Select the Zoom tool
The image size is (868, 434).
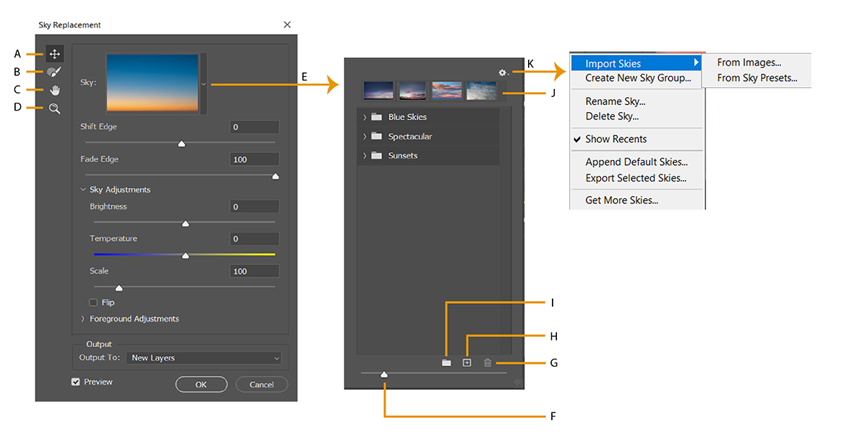click(54, 108)
